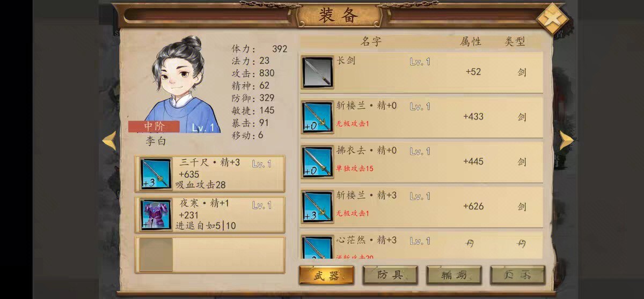This screenshot has height=299, width=644.
Task: Select the 心茫然·精+3 sword icon
Action: point(318,247)
